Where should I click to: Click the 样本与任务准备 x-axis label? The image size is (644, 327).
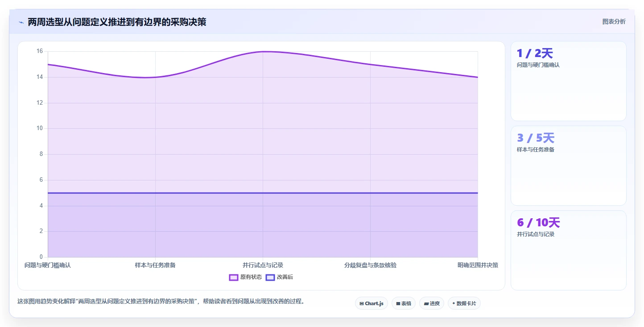(155, 265)
